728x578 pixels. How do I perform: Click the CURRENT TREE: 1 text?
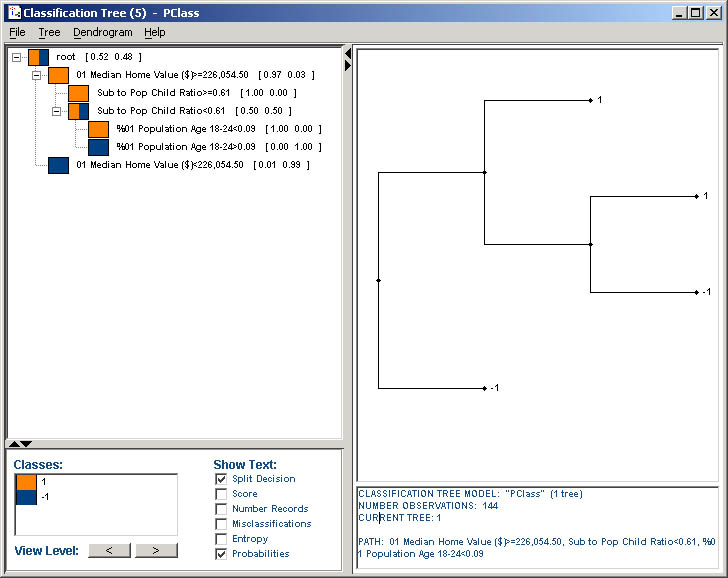pos(400,518)
